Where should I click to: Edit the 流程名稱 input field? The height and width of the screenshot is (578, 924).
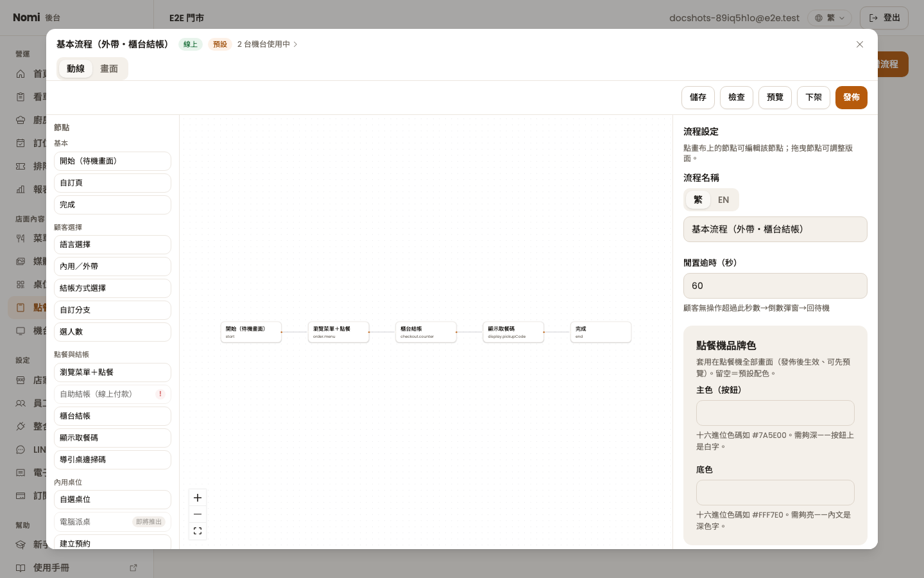[x=775, y=229]
